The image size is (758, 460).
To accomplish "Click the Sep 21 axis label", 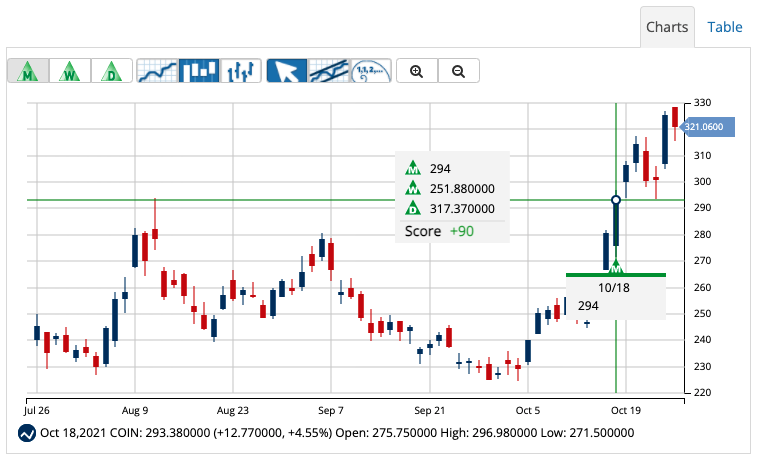I will point(429,411).
